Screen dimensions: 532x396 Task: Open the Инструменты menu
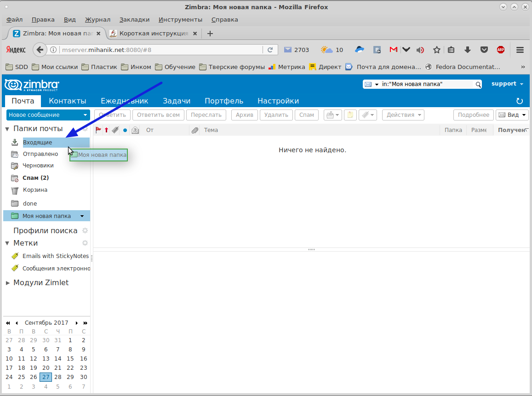(x=181, y=20)
